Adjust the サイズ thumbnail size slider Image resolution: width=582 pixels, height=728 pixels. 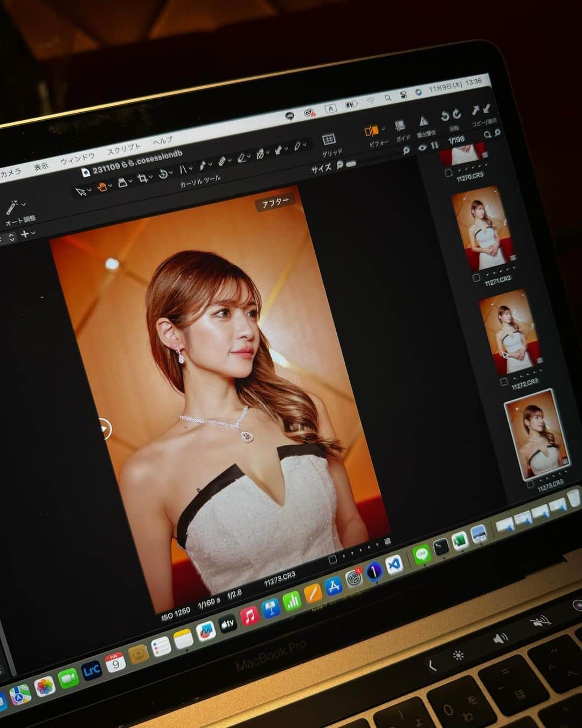point(351,163)
